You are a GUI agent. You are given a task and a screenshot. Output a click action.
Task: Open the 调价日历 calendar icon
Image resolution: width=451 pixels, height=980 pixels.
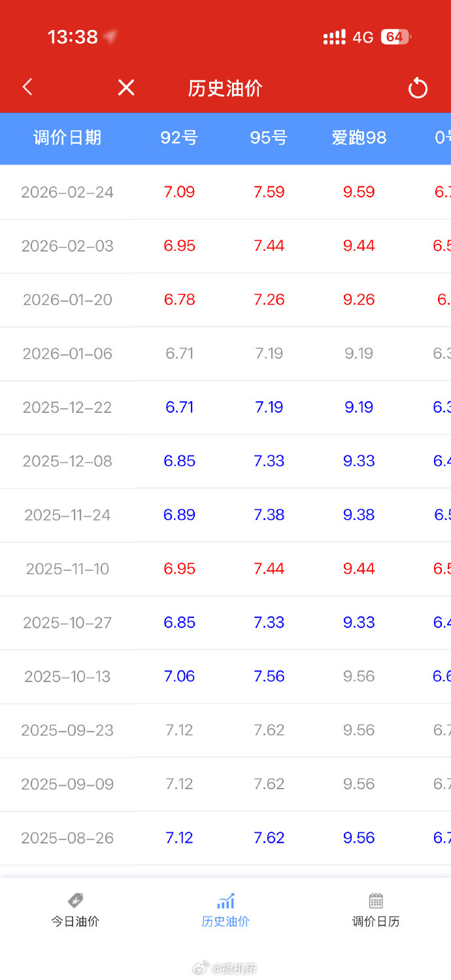(375, 901)
